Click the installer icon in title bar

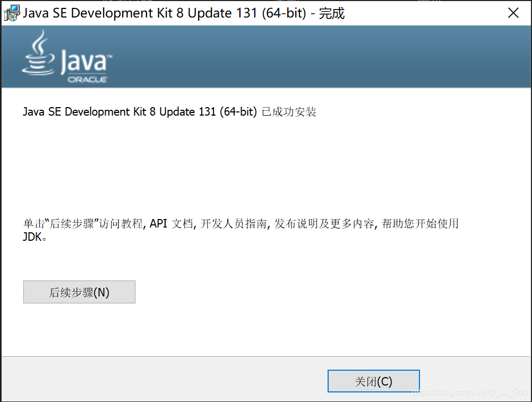(12, 13)
